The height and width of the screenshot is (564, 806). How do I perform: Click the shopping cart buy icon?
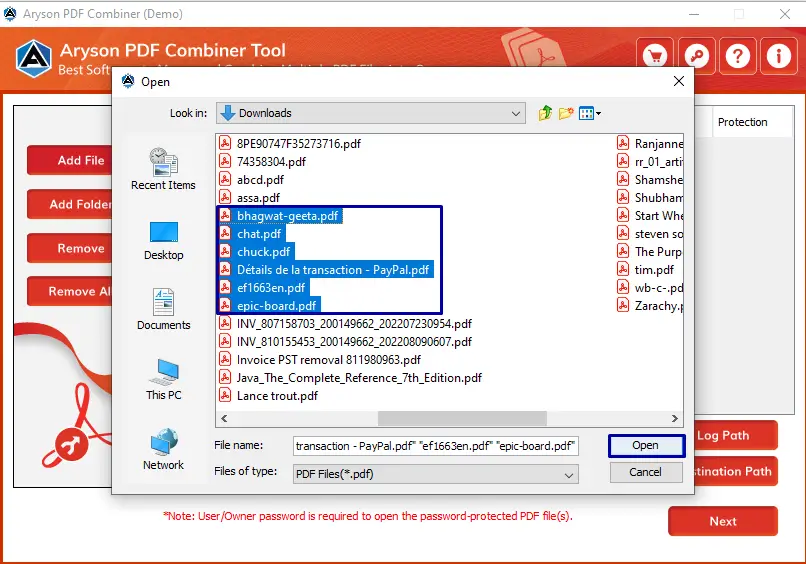(x=655, y=56)
